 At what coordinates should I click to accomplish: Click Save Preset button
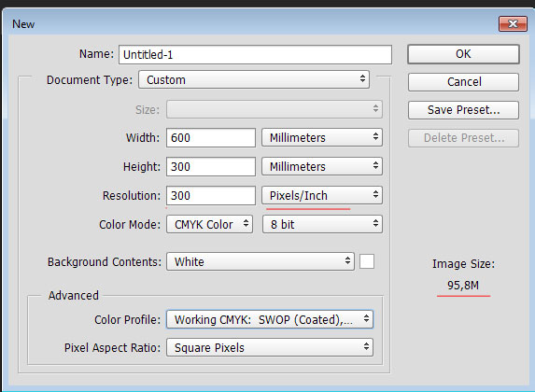[x=463, y=110]
